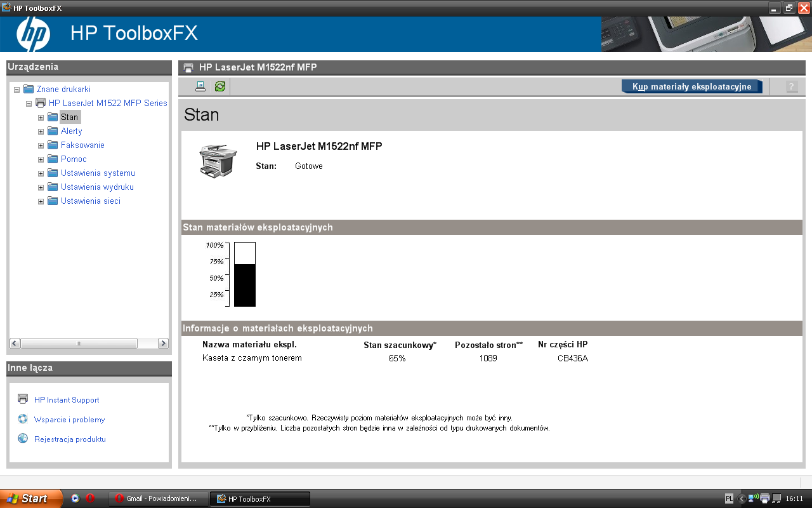Collapse the HP LaserJet M1522 MFP Series node
Screen dimensions: 812x508
pyautogui.click(x=29, y=104)
